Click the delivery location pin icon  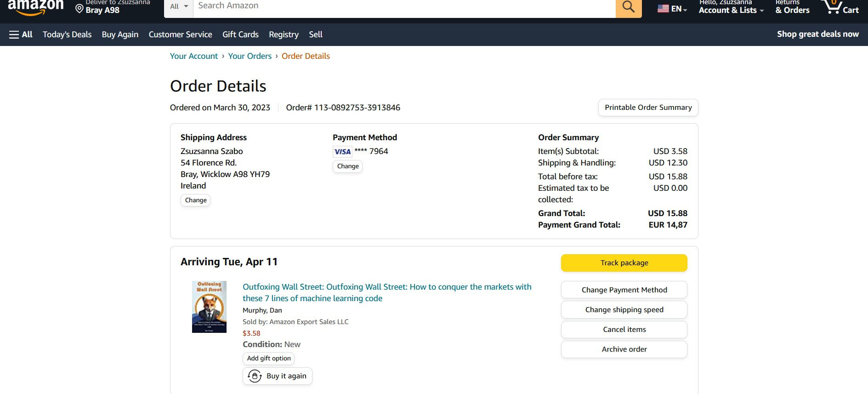click(x=79, y=9)
